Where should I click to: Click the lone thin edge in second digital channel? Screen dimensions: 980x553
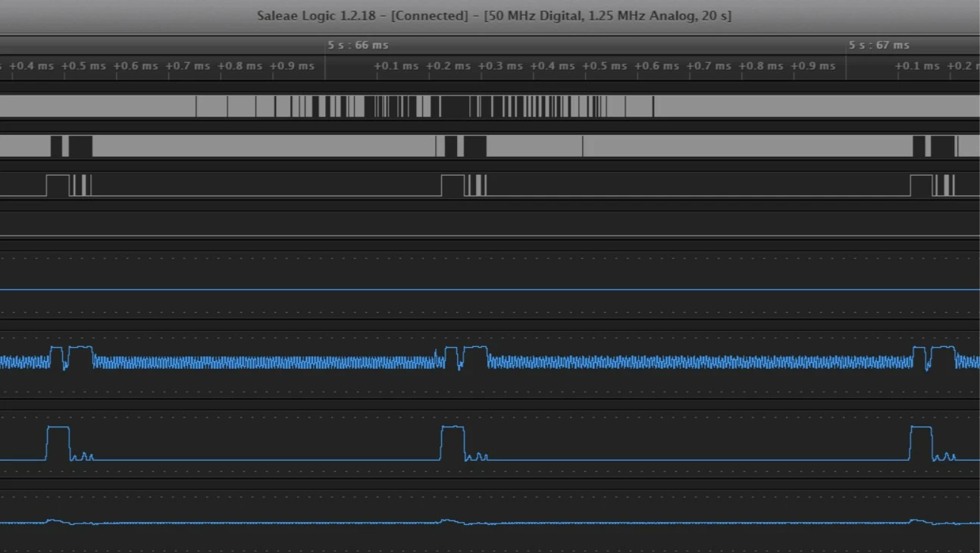[x=582, y=146]
